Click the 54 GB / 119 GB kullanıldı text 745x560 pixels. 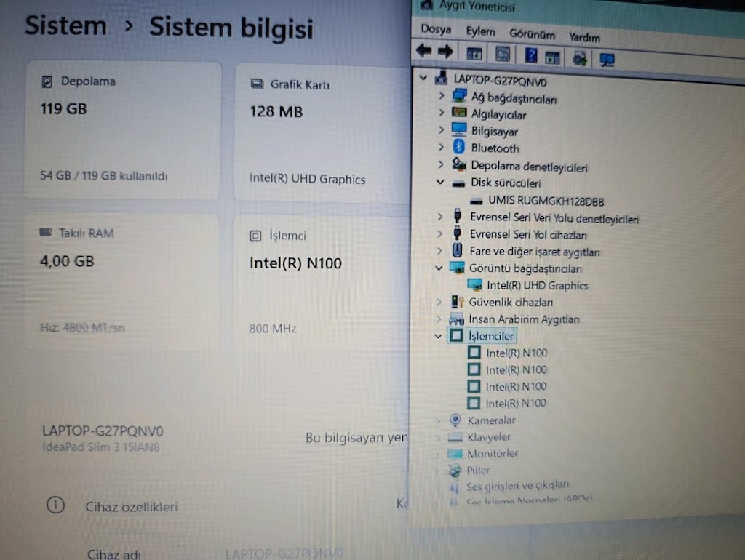point(103,176)
